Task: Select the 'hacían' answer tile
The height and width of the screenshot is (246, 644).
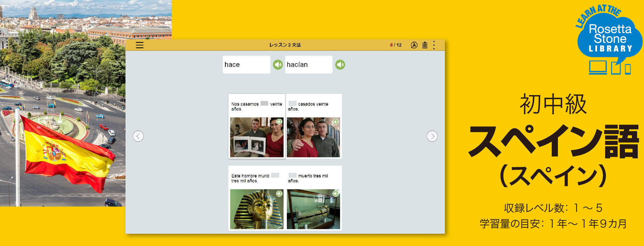Action: tap(309, 65)
